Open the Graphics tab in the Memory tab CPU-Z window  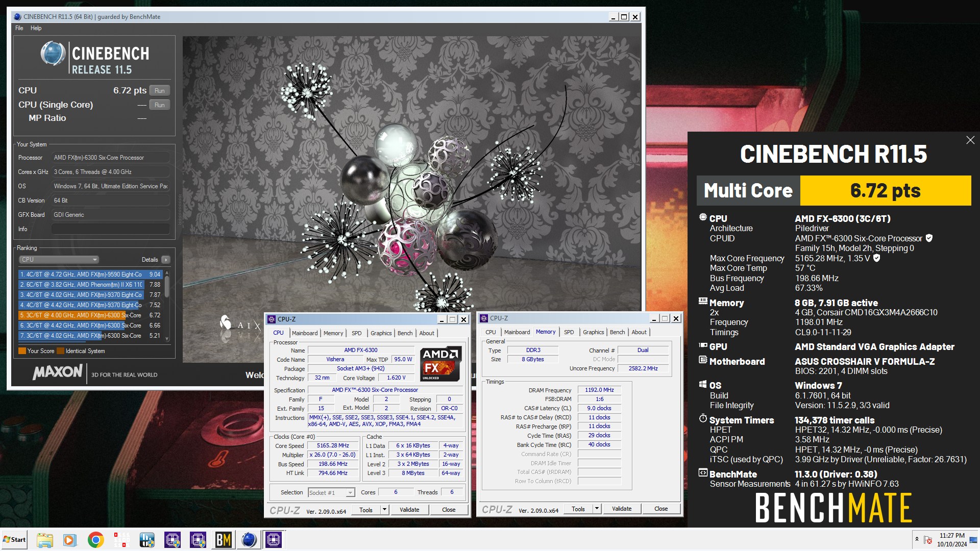594,332
